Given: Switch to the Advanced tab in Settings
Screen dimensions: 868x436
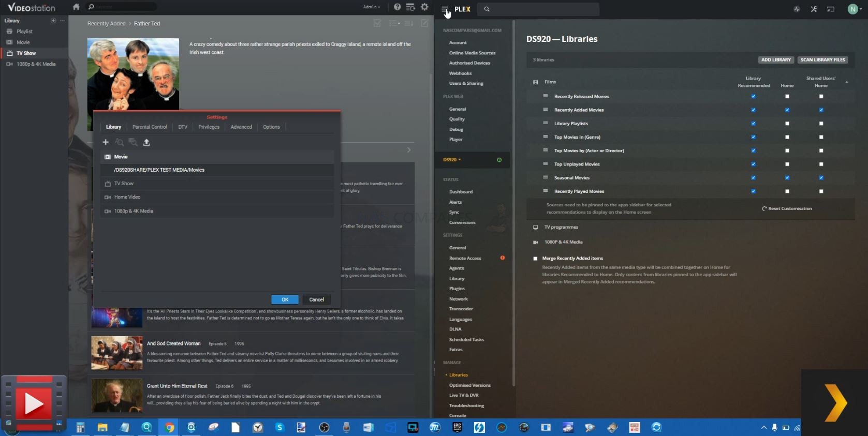Looking at the screenshot, I should pyautogui.click(x=241, y=127).
